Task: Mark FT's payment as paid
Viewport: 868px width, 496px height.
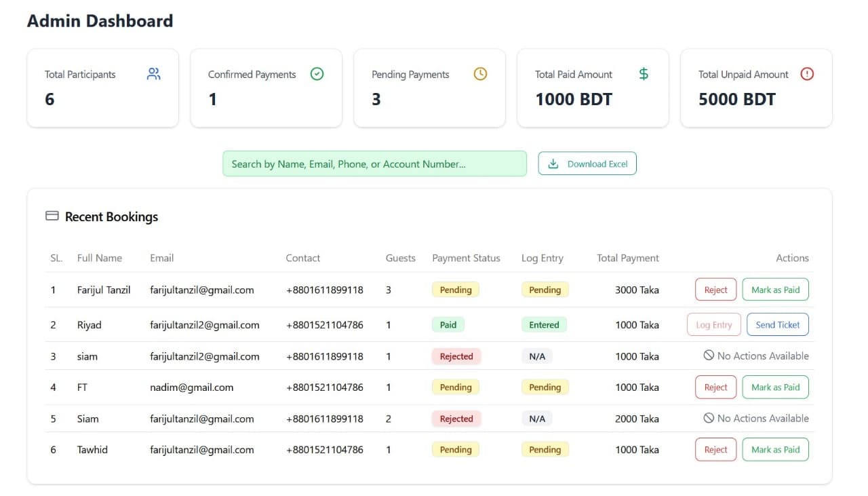Action: (775, 387)
